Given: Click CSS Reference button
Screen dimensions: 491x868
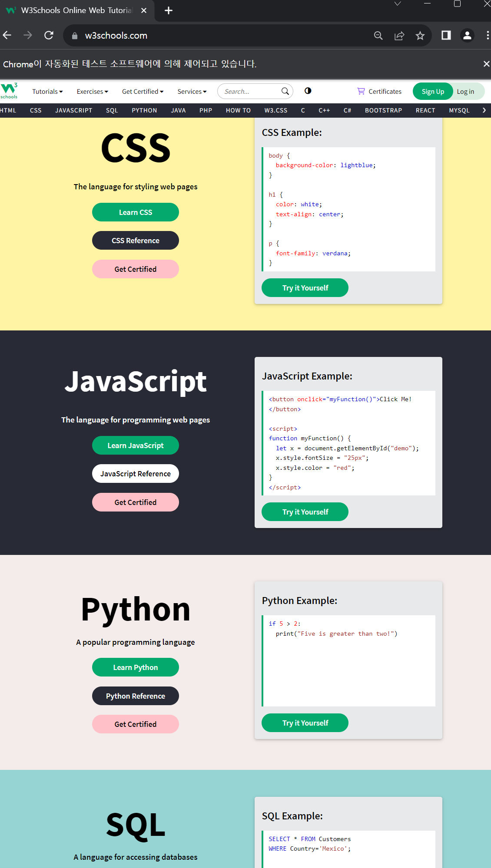Looking at the screenshot, I should pyautogui.click(x=136, y=241).
